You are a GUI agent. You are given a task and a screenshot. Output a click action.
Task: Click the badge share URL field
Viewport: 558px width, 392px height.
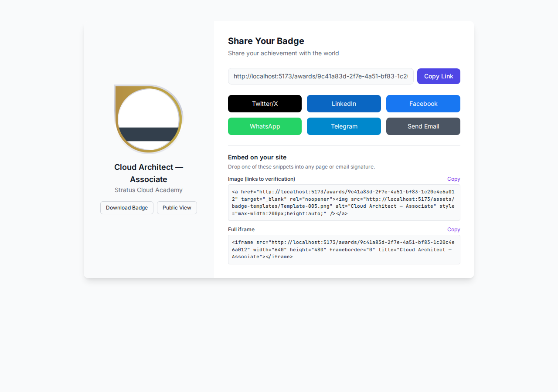[x=320, y=76]
